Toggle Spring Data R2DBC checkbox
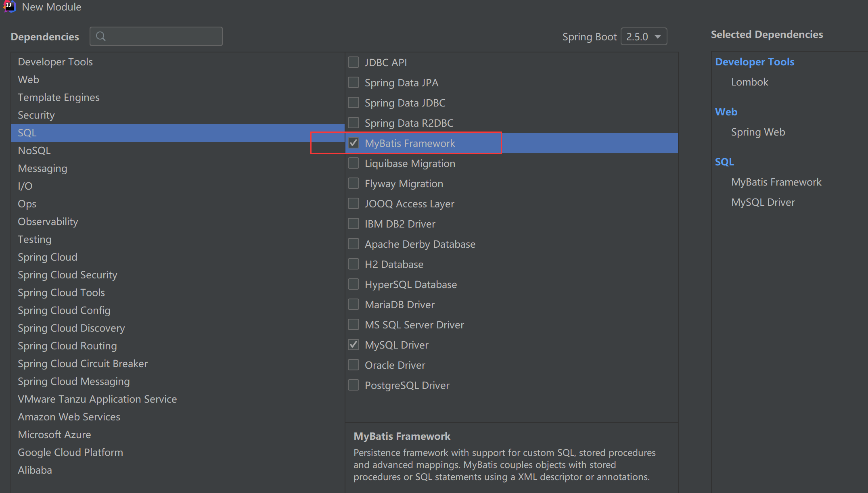The height and width of the screenshot is (493, 868). (x=353, y=123)
